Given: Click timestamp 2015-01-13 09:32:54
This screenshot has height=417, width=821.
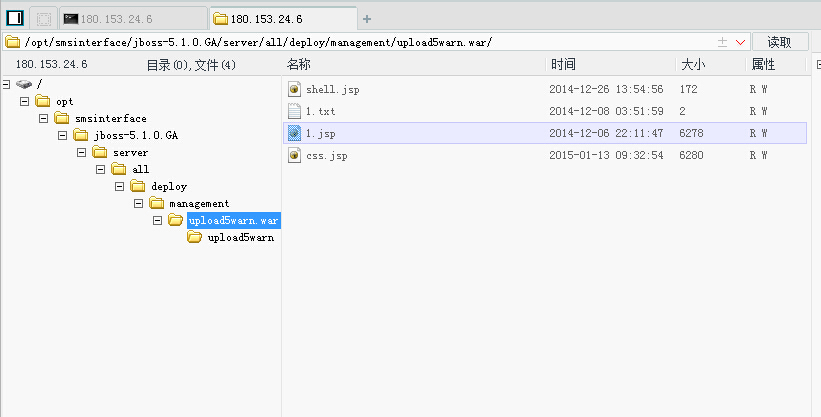Looking at the screenshot, I should pyautogui.click(x=606, y=155).
